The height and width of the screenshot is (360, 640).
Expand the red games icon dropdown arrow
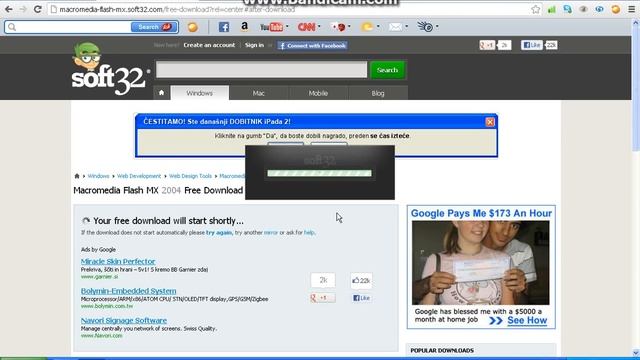(349, 27)
